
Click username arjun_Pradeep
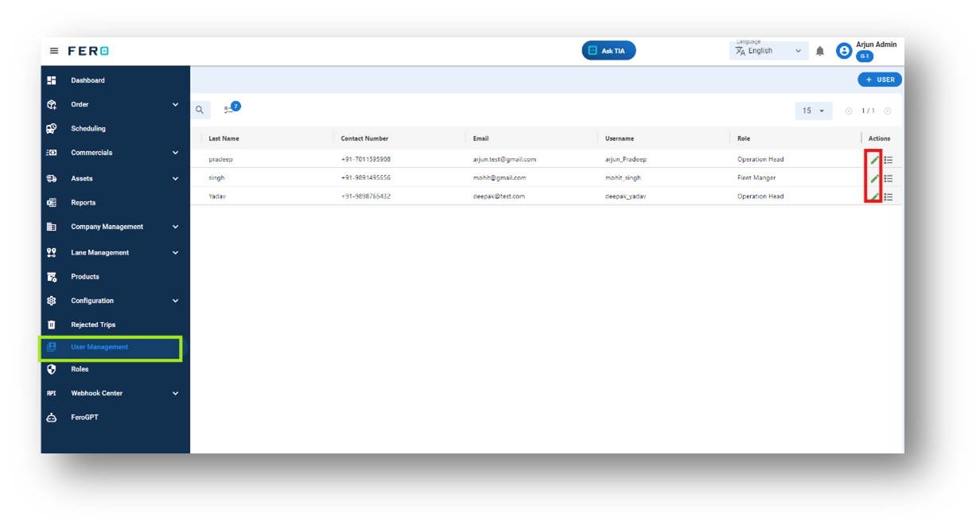point(626,160)
